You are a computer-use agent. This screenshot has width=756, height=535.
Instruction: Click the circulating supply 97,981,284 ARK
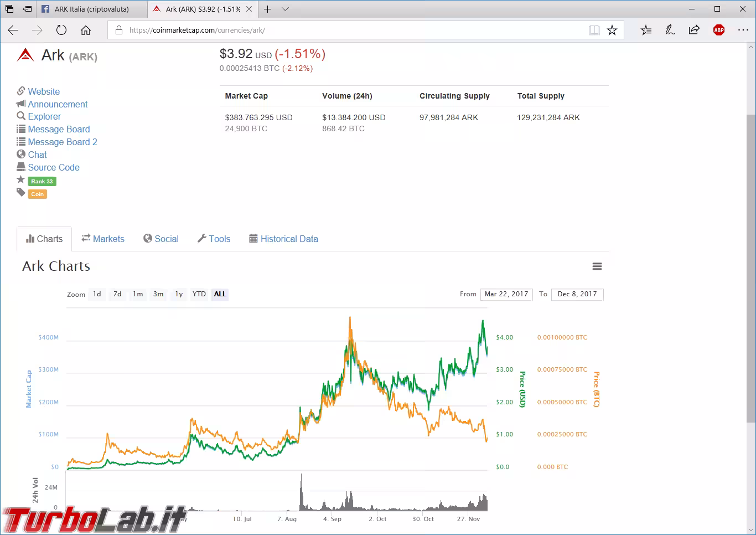point(449,117)
